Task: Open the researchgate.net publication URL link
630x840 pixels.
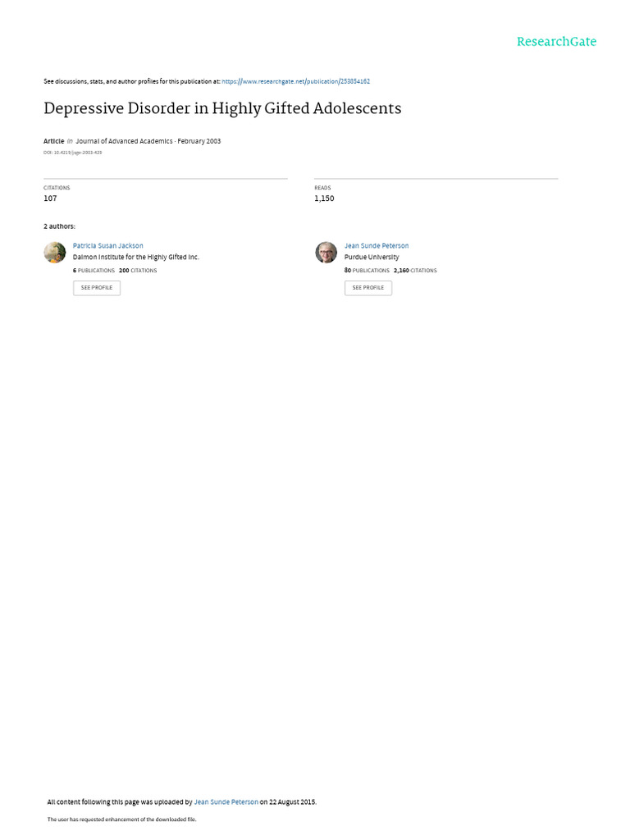Action: (296, 81)
